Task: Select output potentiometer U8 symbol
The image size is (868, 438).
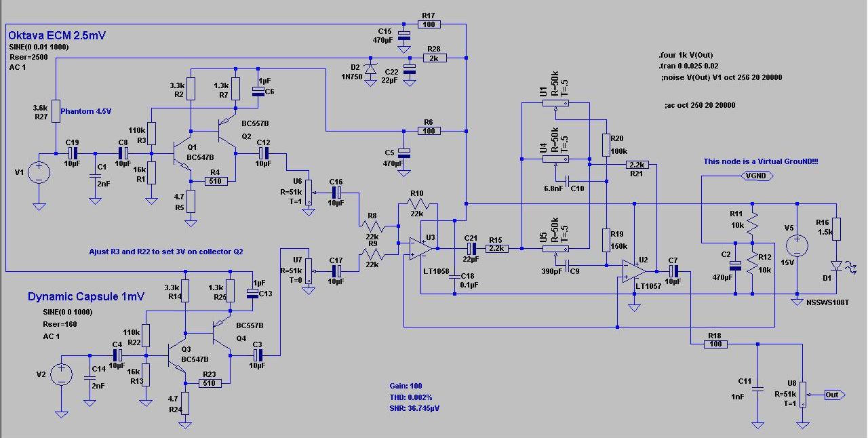Action: 803,395
